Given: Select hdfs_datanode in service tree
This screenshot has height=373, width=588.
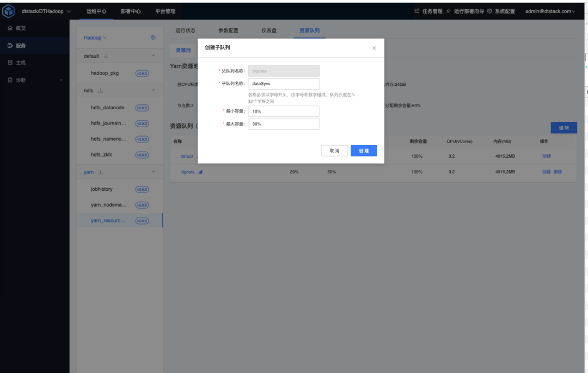Looking at the screenshot, I should [x=108, y=108].
